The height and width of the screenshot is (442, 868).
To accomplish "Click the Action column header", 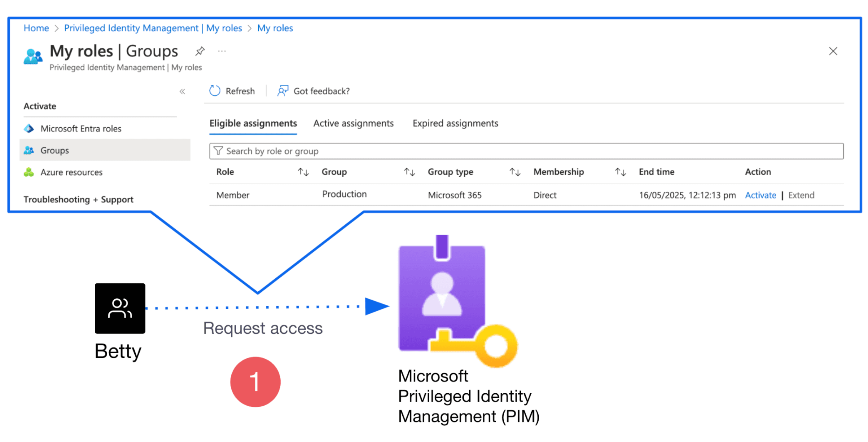I will 757,172.
